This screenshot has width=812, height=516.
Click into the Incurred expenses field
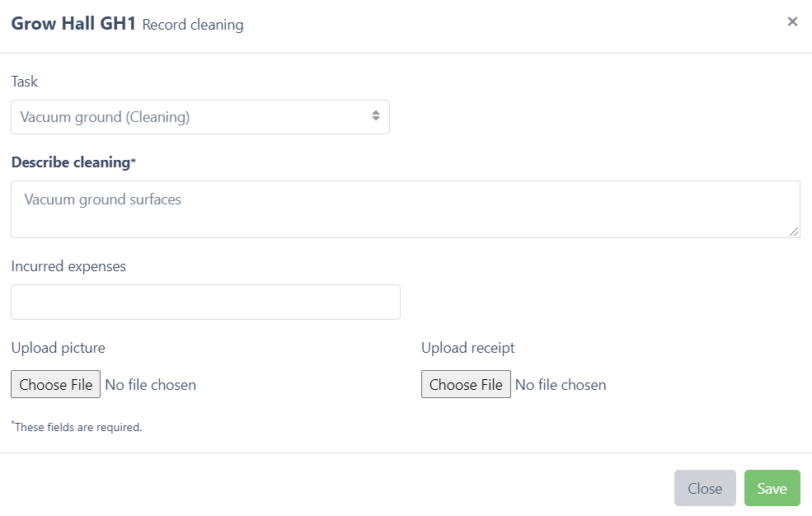point(205,303)
